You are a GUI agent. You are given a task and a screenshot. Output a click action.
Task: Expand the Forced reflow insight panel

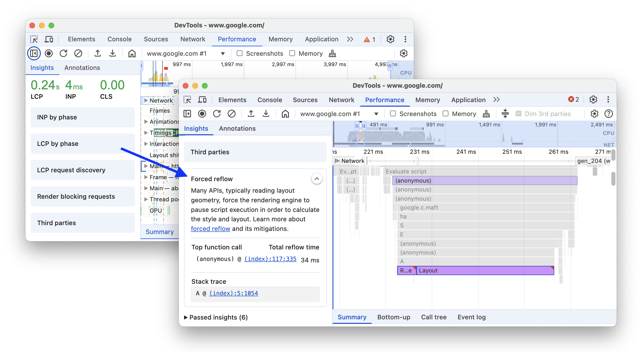point(316,179)
